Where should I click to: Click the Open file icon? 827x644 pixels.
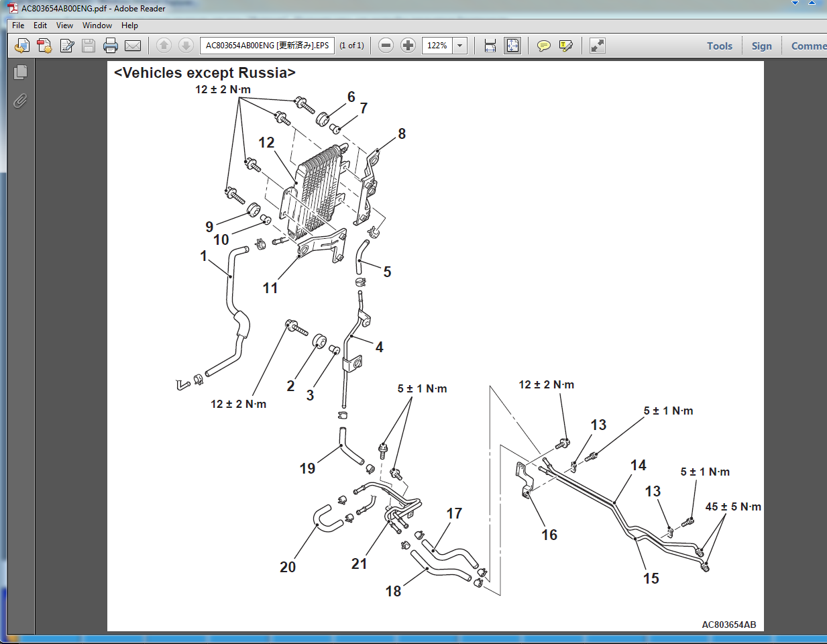tap(22, 46)
